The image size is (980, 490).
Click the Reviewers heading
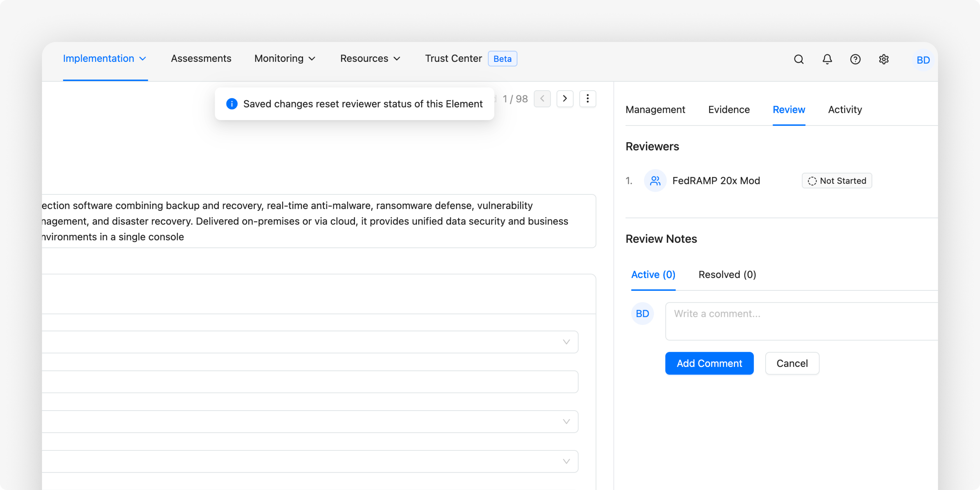(x=652, y=146)
